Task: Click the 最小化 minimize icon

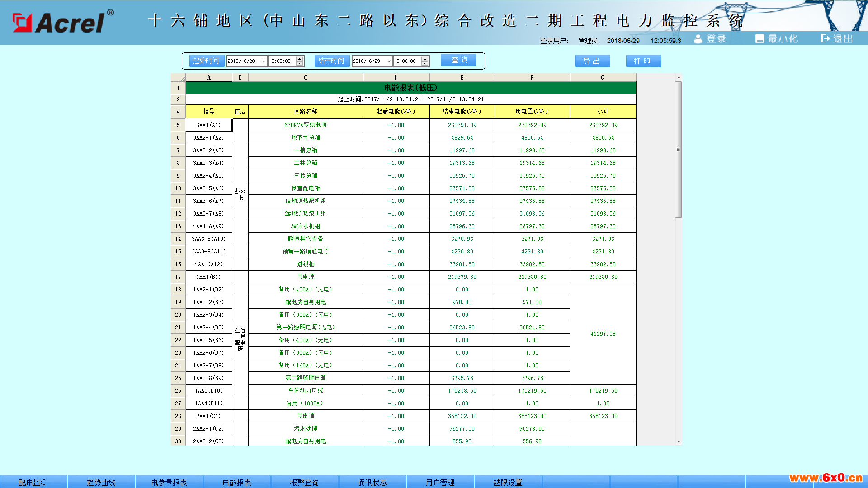Action: point(760,39)
